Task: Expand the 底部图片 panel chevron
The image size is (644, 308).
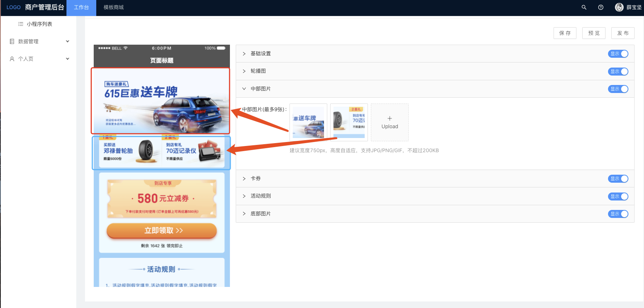Action: (x=244, y=214)
